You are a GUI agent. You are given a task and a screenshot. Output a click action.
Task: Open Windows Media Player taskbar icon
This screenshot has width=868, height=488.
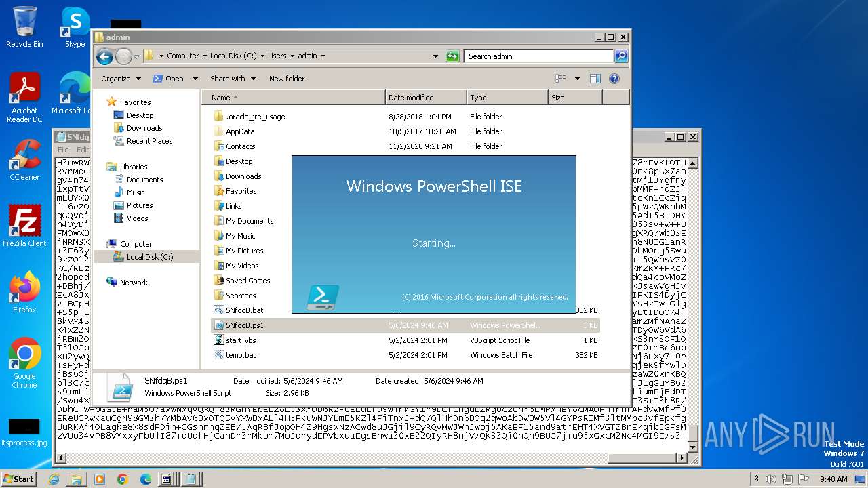100,479
